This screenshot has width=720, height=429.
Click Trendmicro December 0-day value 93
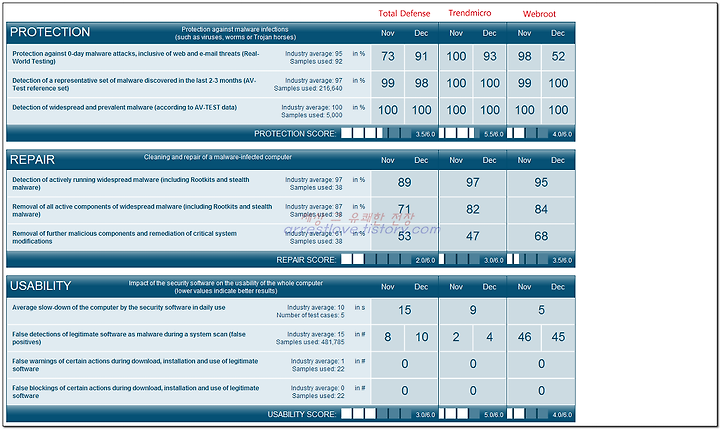[489, 56]
